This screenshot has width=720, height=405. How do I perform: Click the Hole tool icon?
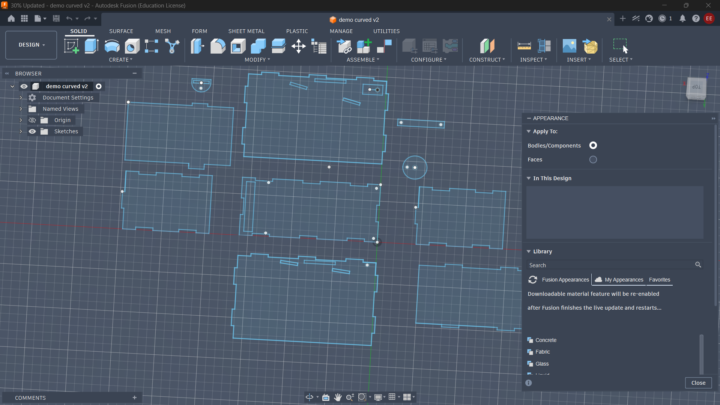tap(132, 46)
